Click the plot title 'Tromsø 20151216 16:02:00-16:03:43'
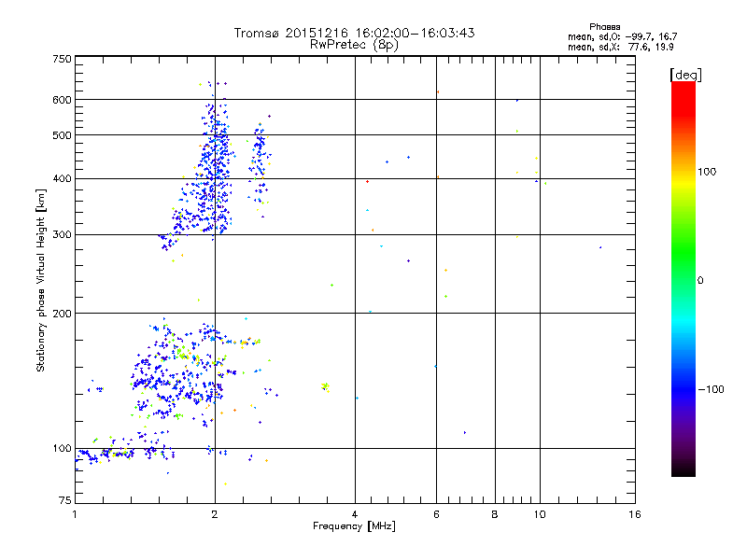747x560 pixels. [354, 33]
